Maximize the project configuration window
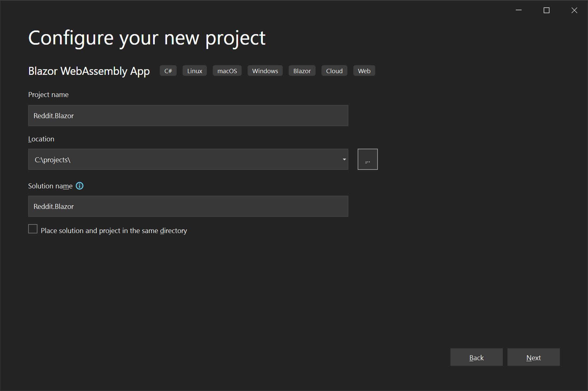 coord(546,10)
